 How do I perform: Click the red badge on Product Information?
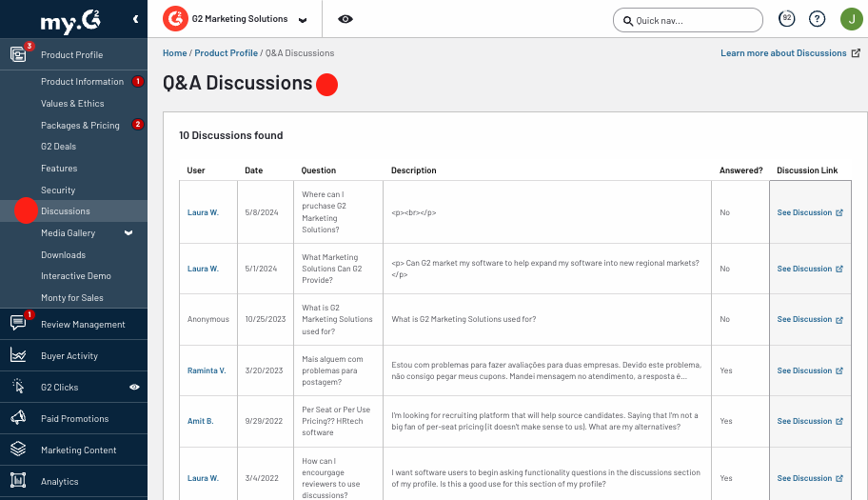138,81
